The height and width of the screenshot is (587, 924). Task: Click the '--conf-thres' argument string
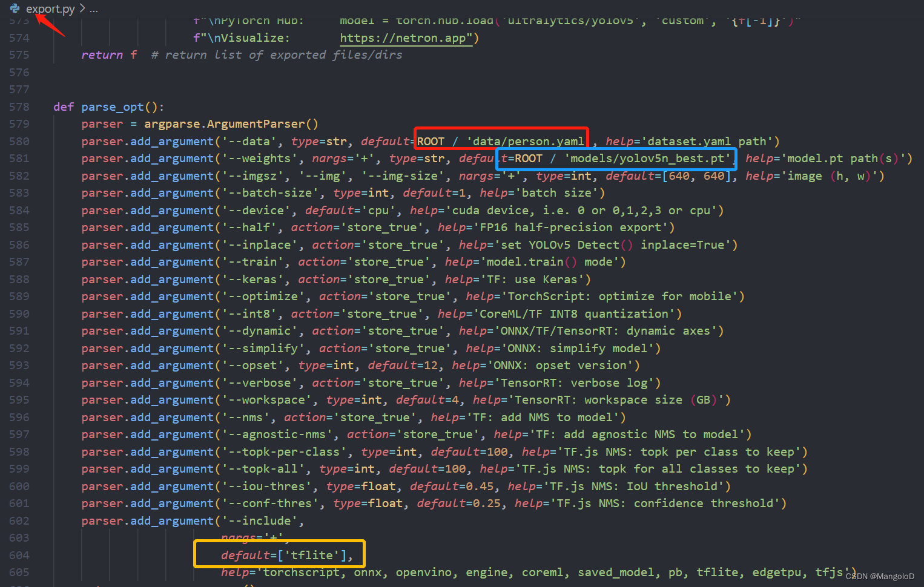270,503
